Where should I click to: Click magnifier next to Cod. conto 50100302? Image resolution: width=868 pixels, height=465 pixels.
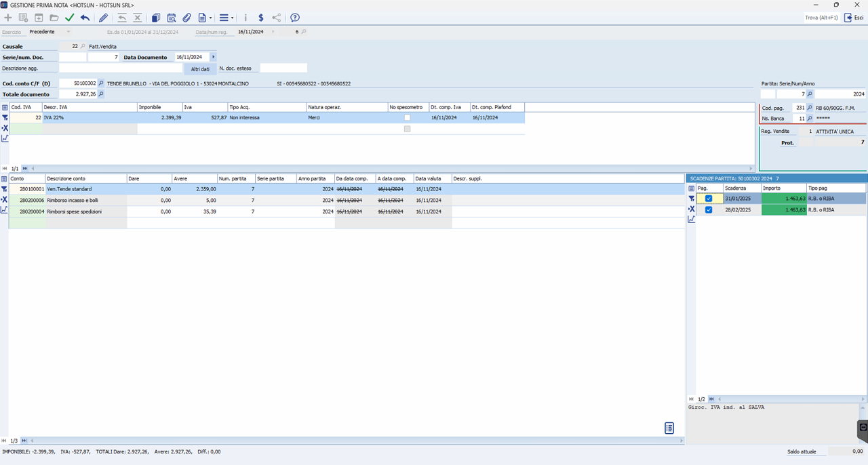pyautogui.click(x=101, y=83)
